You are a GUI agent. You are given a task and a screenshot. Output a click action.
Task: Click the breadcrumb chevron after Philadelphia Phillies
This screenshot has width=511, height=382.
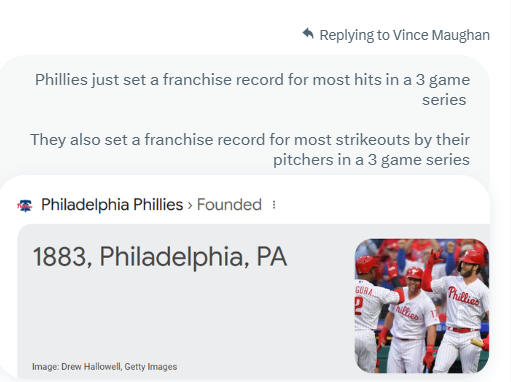coord(190,205)
